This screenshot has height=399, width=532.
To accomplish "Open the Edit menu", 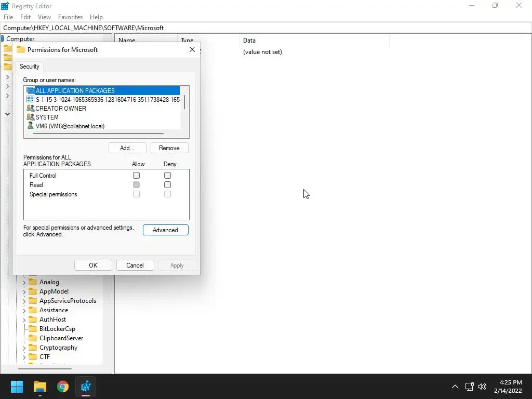I will pyautogui.click(x=25, y=17).
